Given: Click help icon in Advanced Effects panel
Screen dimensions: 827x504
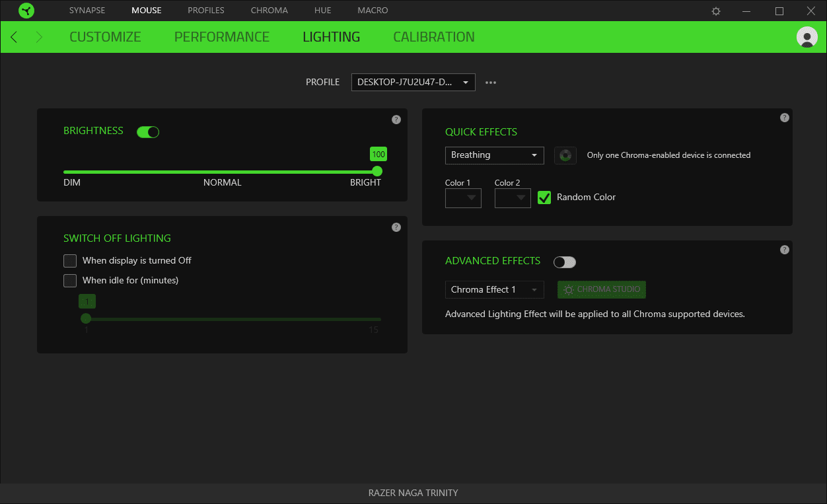Looking at the screenshot, I should click(785, 250).
